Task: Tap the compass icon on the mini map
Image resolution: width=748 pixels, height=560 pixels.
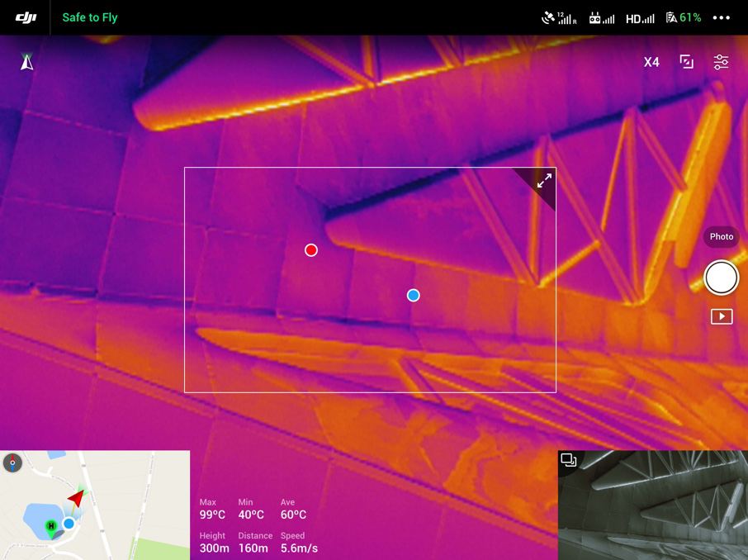Action: [12, 463]
